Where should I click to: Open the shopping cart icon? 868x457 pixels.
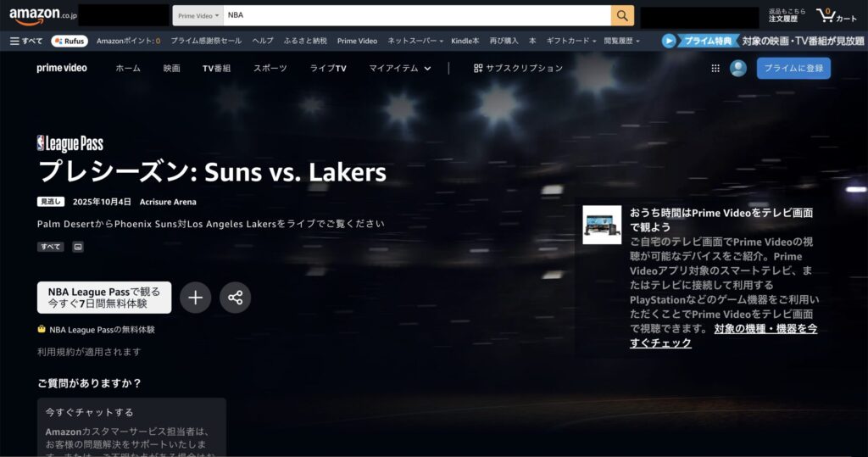pos(836,16)
